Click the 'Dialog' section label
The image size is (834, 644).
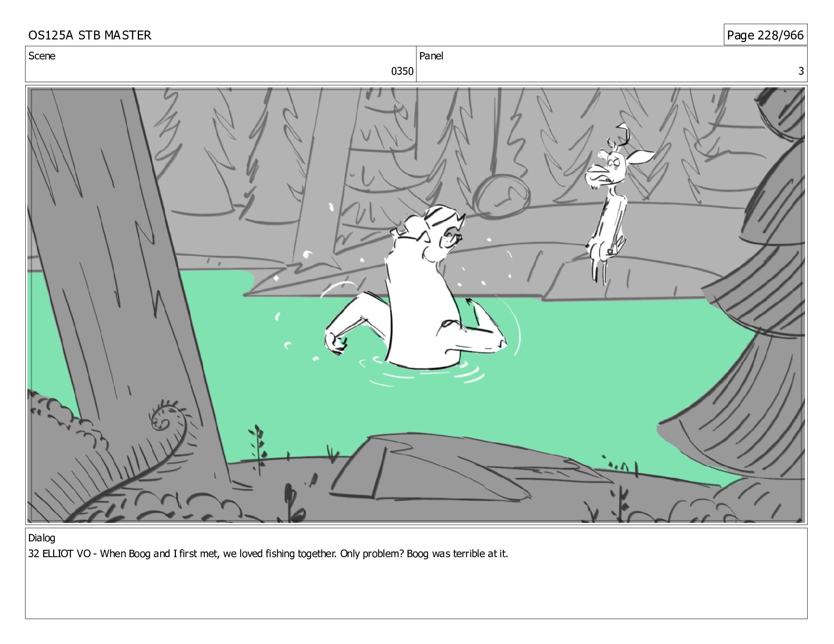click(42, 538)
